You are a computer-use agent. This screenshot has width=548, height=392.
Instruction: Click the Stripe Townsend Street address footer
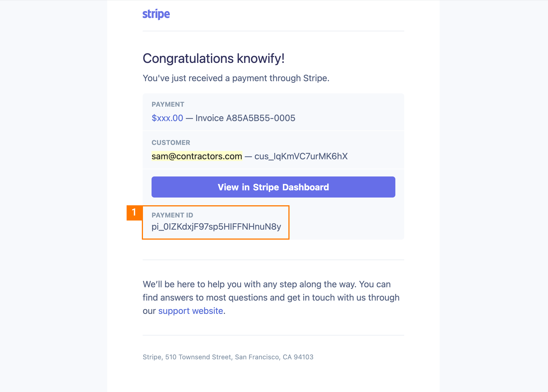point(228,357)
